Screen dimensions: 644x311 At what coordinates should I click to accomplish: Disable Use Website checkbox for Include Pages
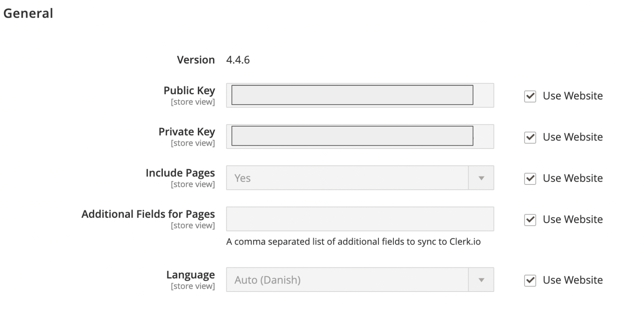click(x=530, y=179)
